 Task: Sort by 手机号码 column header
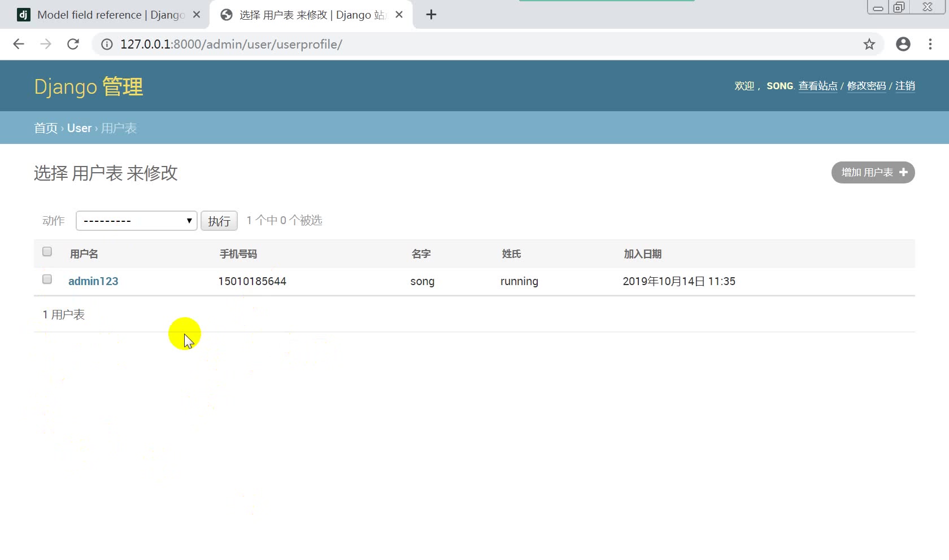click(238, 254)
